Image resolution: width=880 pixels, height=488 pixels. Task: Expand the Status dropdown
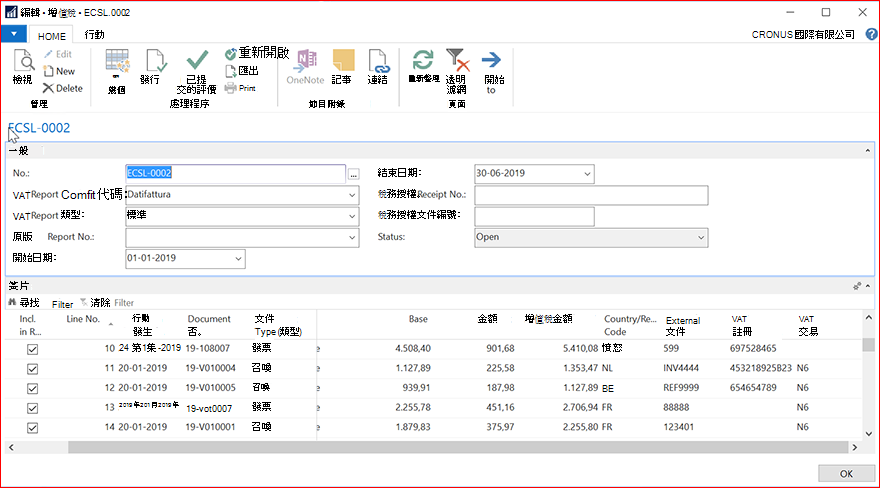[x=701, y=237]
